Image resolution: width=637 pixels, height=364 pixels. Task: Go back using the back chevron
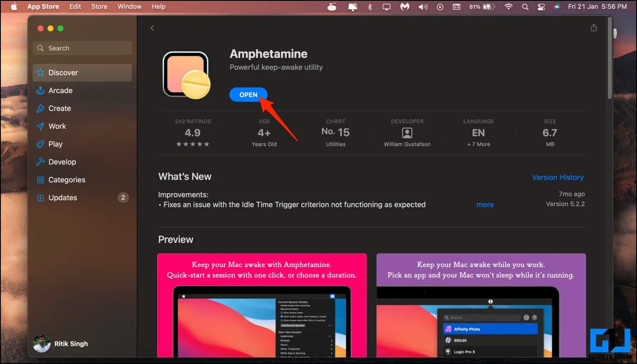[x=152, y=28]
